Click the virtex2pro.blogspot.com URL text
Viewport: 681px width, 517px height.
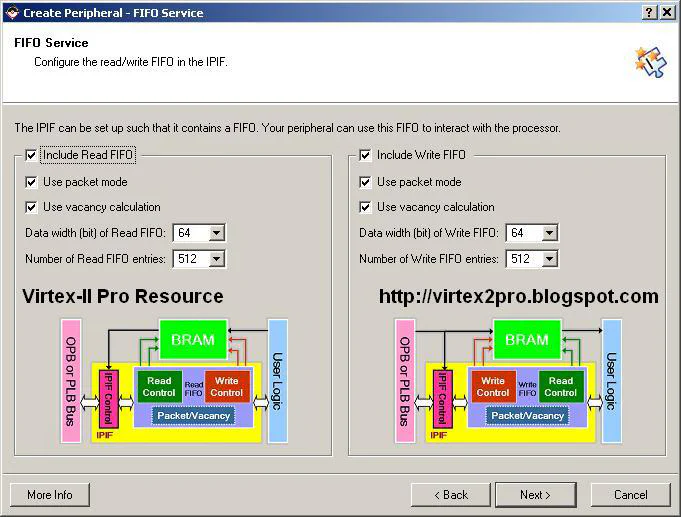[518, 297]
